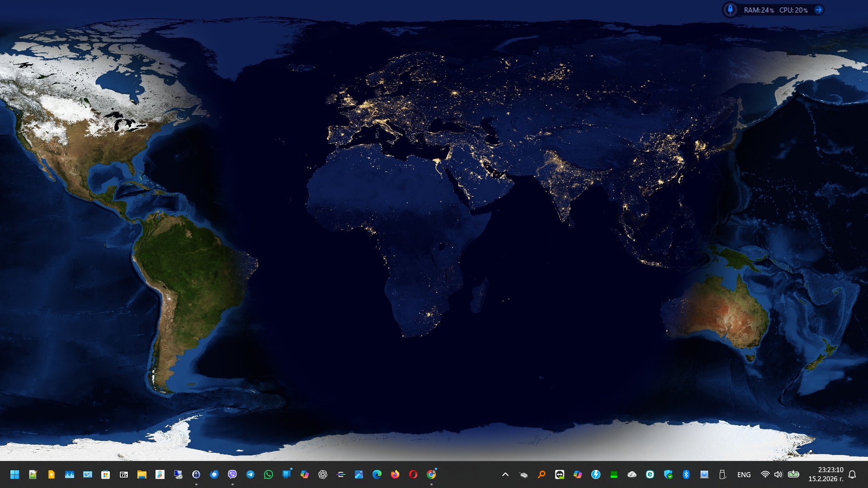Open the Windows Start menu
The image size is (868, 488).
coord(14,474)
